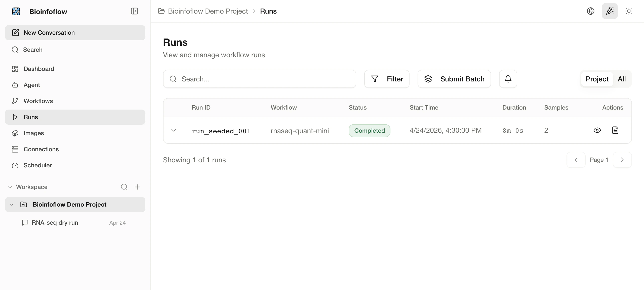644x290 pixels.
Task: Click the Apr 24 conversation date
Action: (x=117, y=223)
